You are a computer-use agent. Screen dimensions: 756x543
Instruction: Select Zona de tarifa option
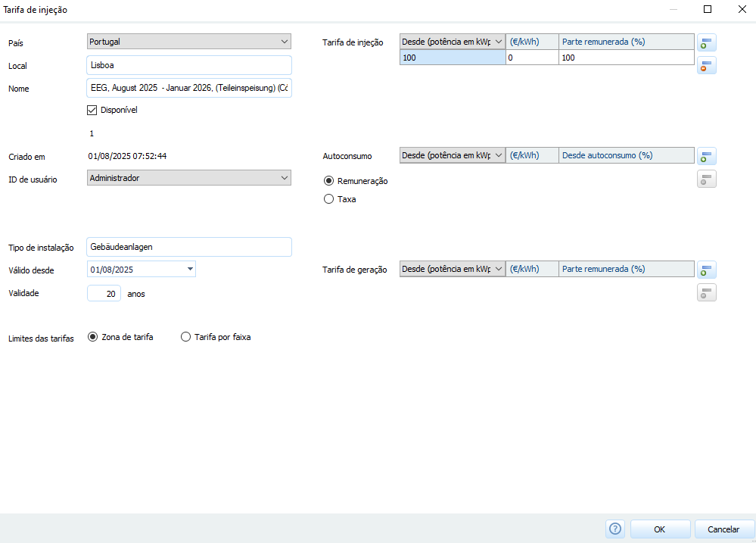click(93, 338)
